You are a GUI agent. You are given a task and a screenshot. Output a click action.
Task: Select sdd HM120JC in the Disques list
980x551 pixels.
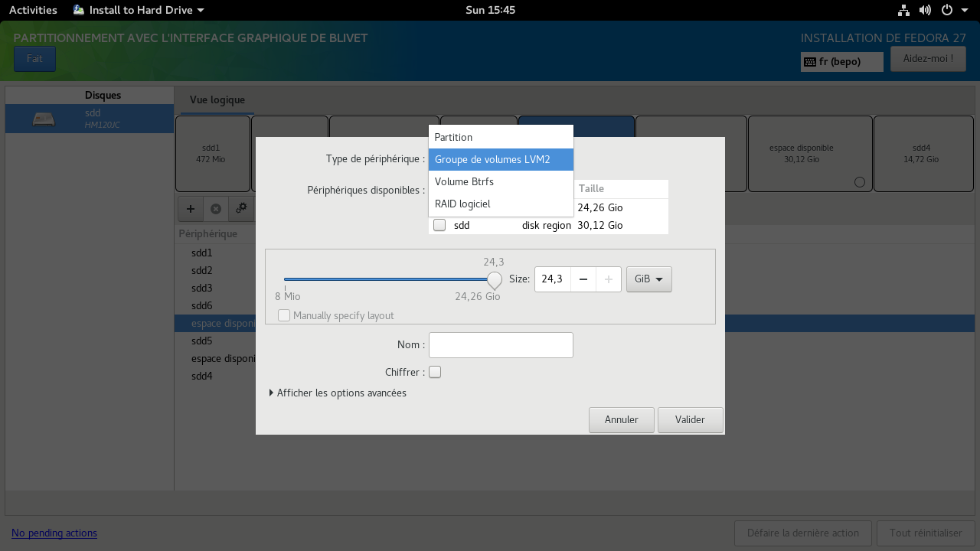(90, 119)
